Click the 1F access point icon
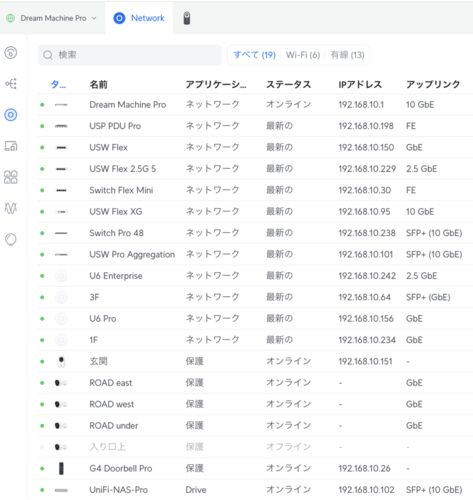Screen dimensions: 473x500 61,340
